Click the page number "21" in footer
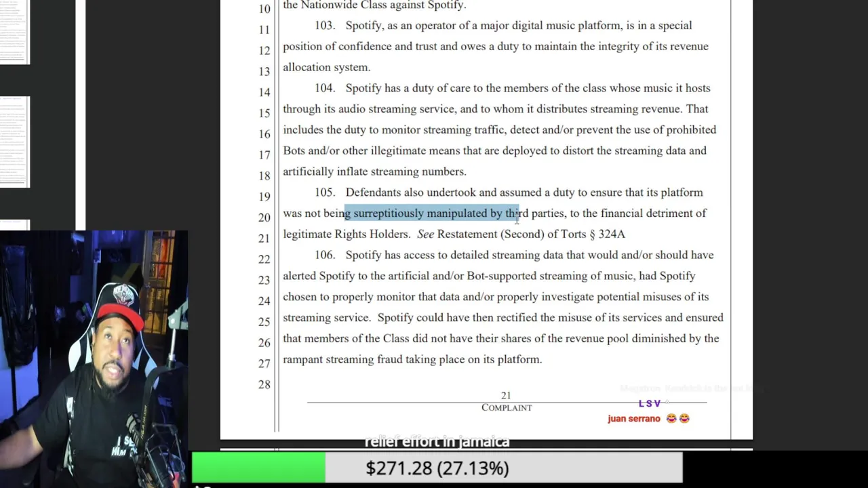 (506, 395)
